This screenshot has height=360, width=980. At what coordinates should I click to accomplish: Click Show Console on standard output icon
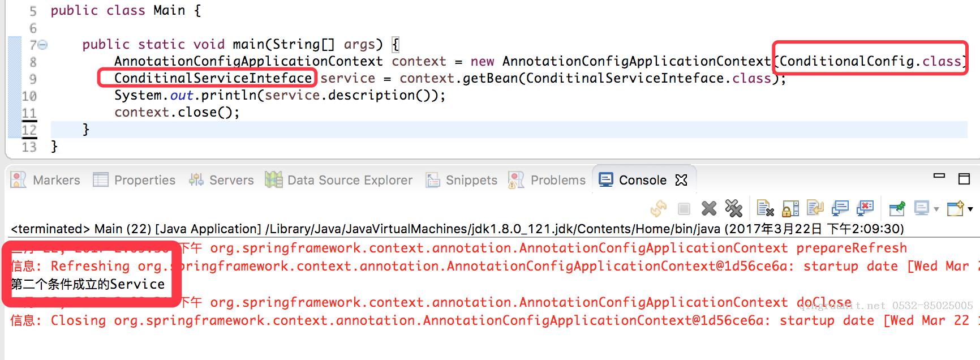click(x=840, y=209)
